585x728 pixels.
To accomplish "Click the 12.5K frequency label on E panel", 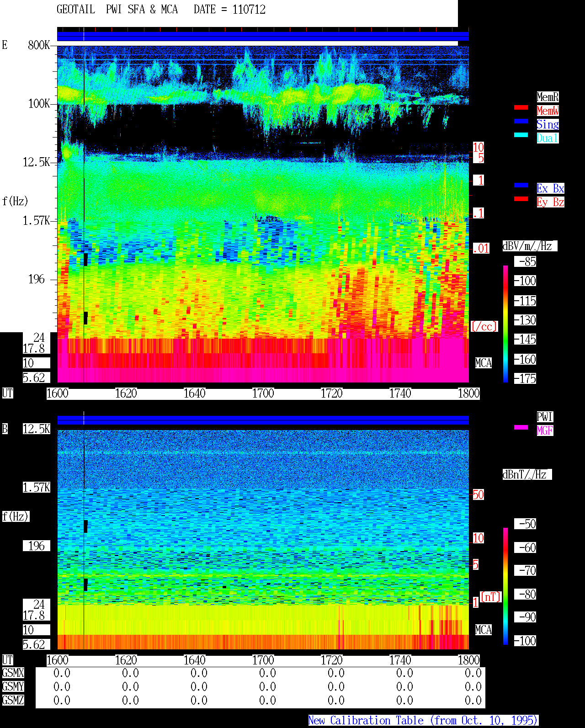I will click(x=37, y=162).
